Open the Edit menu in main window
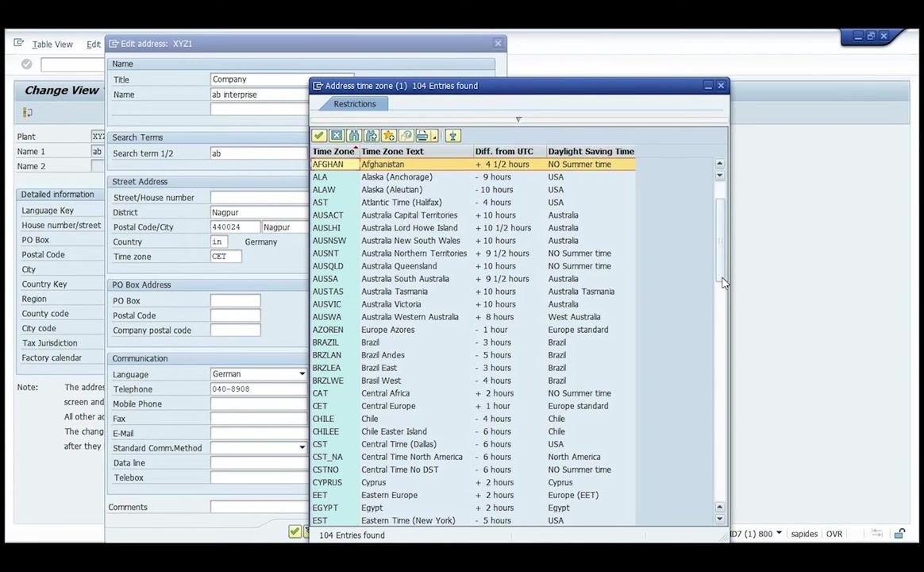 coord(94,44)
